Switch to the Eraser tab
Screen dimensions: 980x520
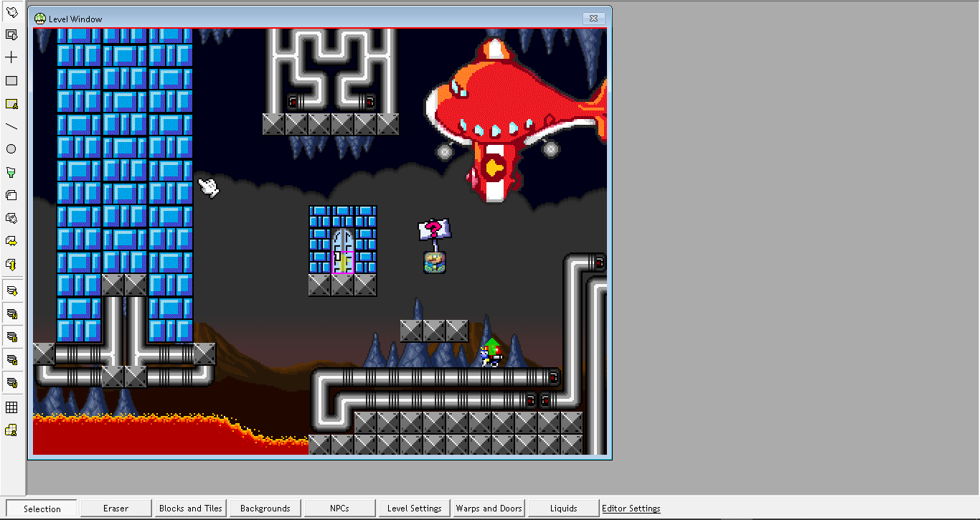[x=116, y=509]
